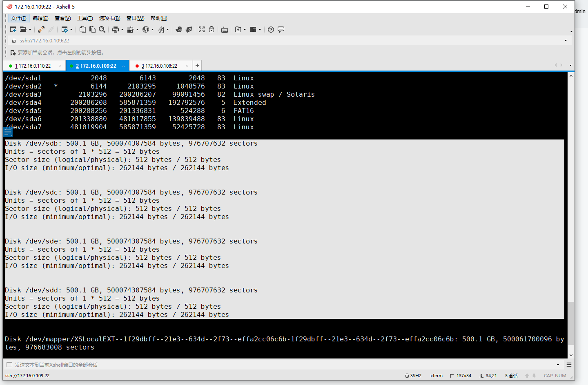Click the 137x34 terminal size indicator
The width and height of the screenshot is (588, 385).
(x=460, y=376)
